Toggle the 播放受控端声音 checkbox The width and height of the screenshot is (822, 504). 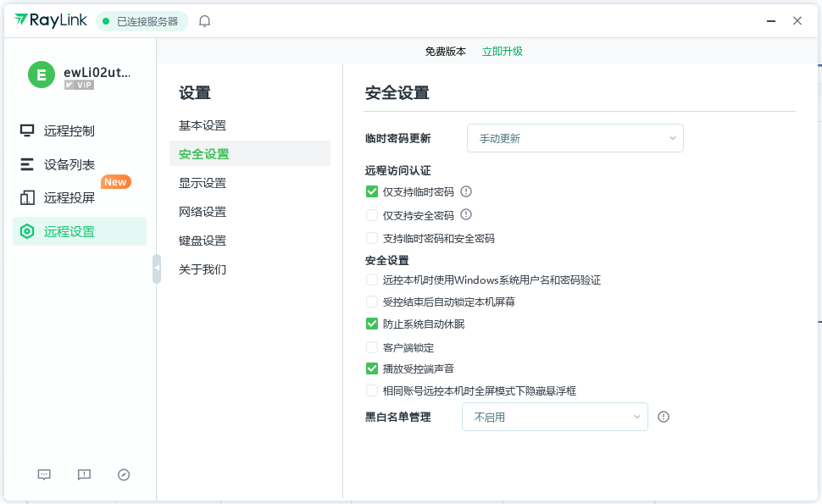pos(372,368)
